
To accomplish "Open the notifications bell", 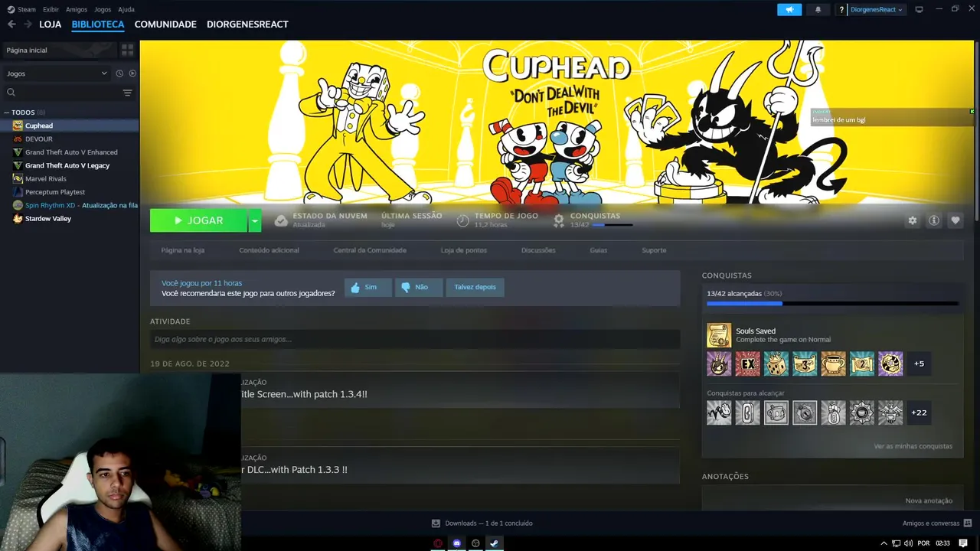I will [818, 10].
